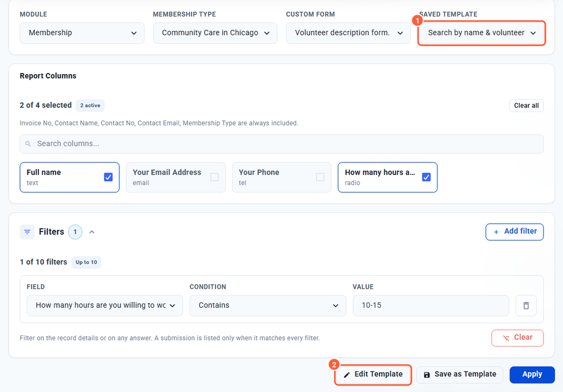Click the Edit Template button
Image resolution: width=563 pixels, height=392 pixels.
tap(374, 375)
